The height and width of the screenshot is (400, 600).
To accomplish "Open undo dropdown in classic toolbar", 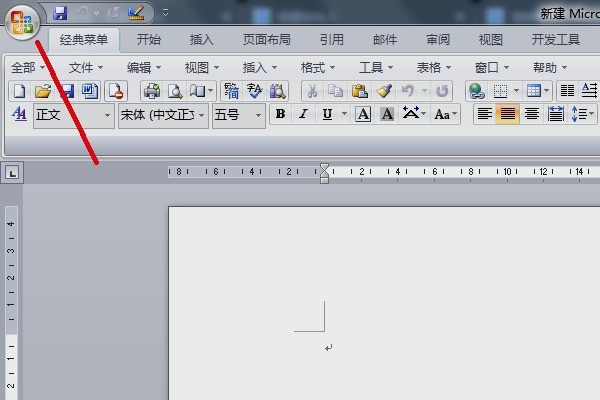I will 424,91.
